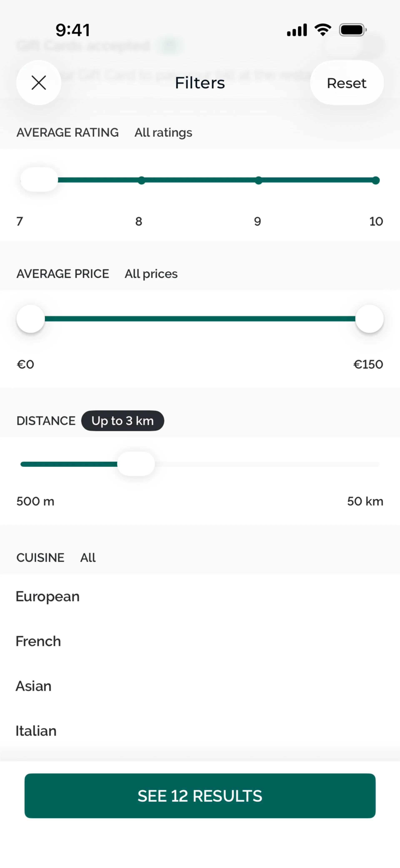Set rating slider to the 9 dot
The height and width of the screenshot is (868, 400).
258,180
